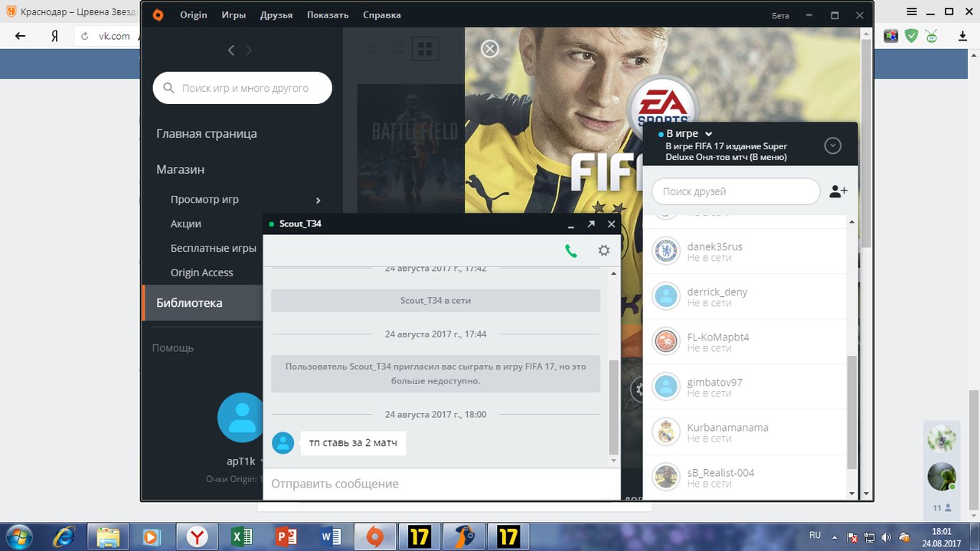Click the Помощь link in the sidebar
Image resolution: width=980 pixels, height=551 pixels.
[x=173, y=347]
